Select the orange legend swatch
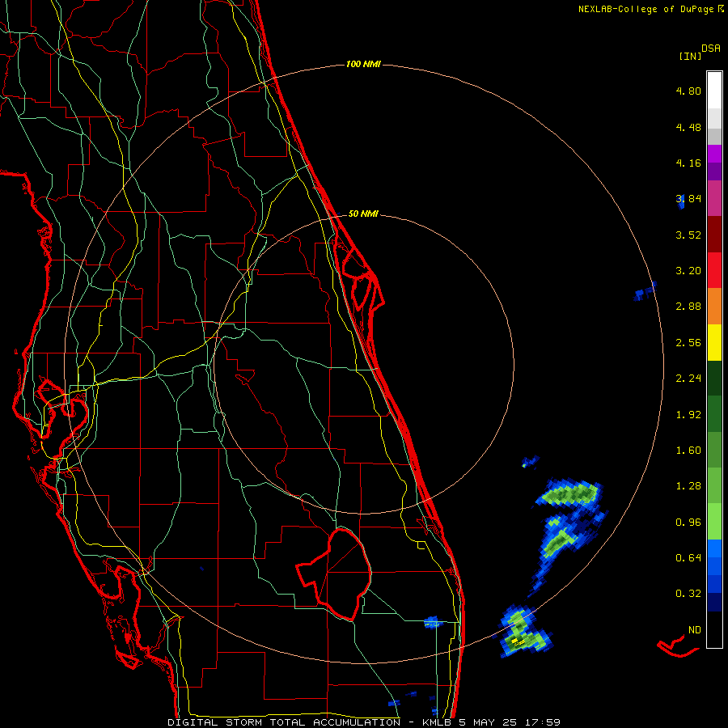The image size is (728, 728). pyautogui.click(x=714, y=307)
